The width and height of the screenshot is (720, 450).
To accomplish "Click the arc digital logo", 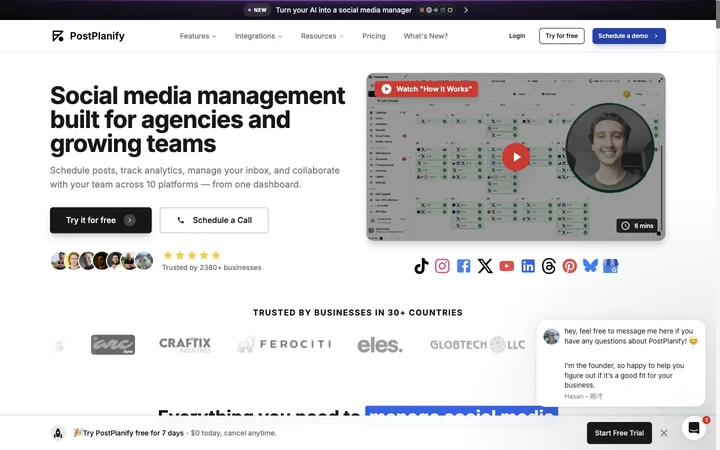I will click(x=113, y=345).
